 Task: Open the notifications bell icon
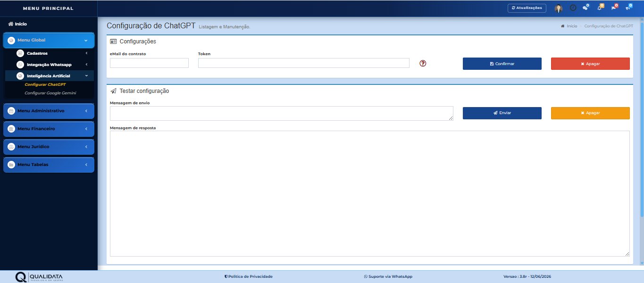coord(600,8)
